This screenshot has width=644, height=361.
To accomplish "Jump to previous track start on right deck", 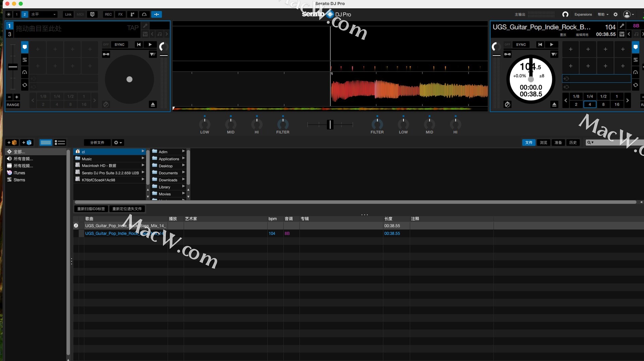I will (x=540, y=45).
